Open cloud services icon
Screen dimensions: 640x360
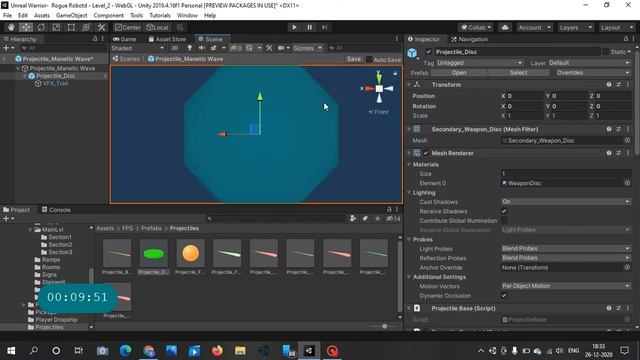pyautogui.click(x=505, y=27)
